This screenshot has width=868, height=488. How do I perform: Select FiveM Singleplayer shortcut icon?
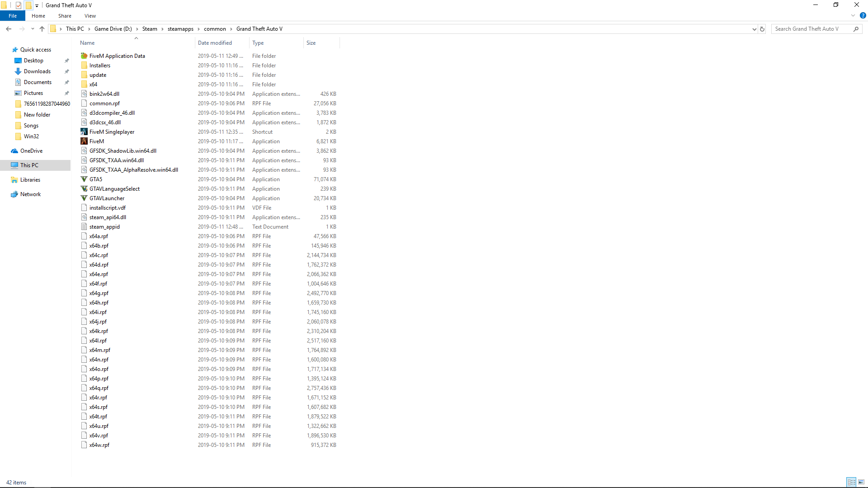click(84, 132)
